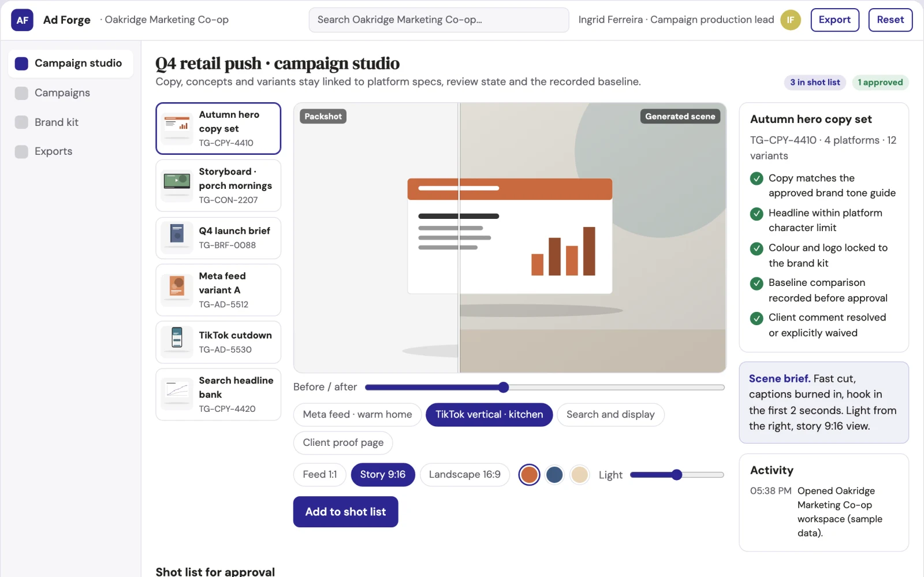Select the Meta feed · warm home chip
The height and width of the screenshot is (577, 924).
[357, 415]
